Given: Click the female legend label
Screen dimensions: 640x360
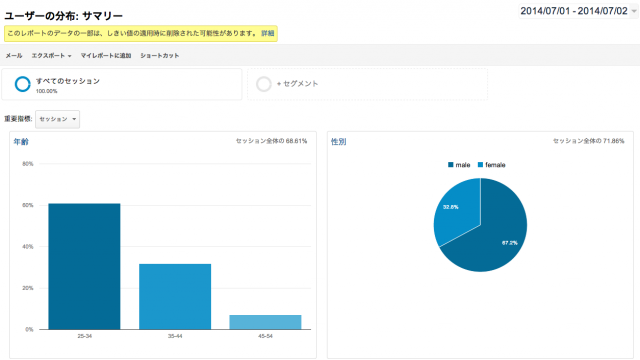Looking at the screenshot, I should (496, 165).
